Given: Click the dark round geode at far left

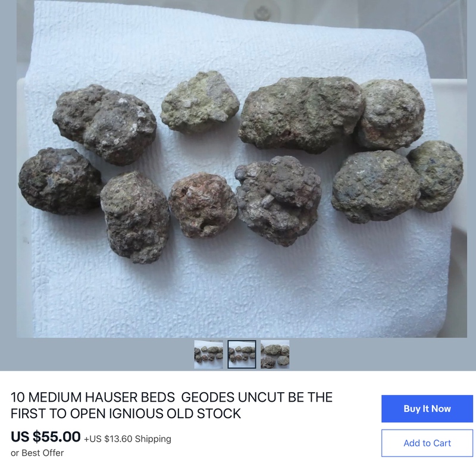Looking at the screenshot, I should [60, 182].
